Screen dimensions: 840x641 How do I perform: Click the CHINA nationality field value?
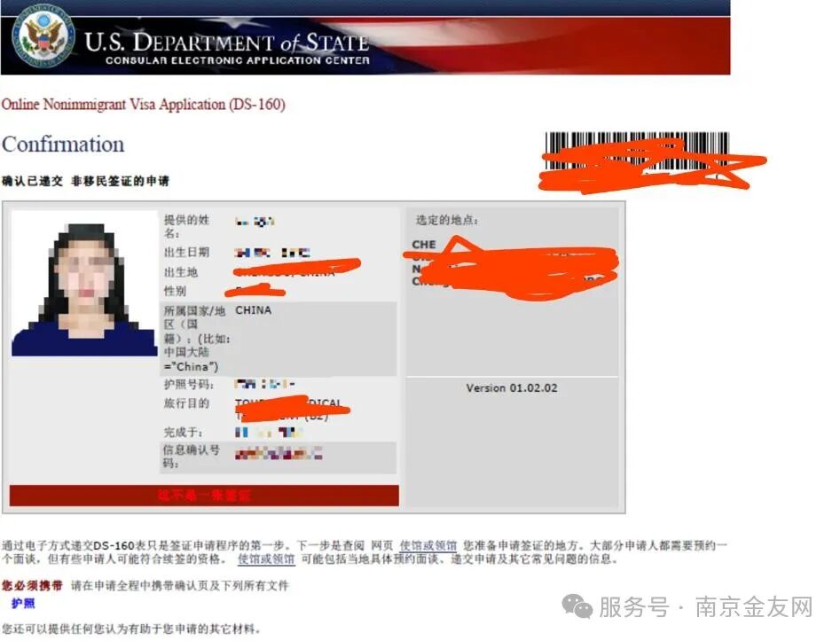tap(253, 310)
